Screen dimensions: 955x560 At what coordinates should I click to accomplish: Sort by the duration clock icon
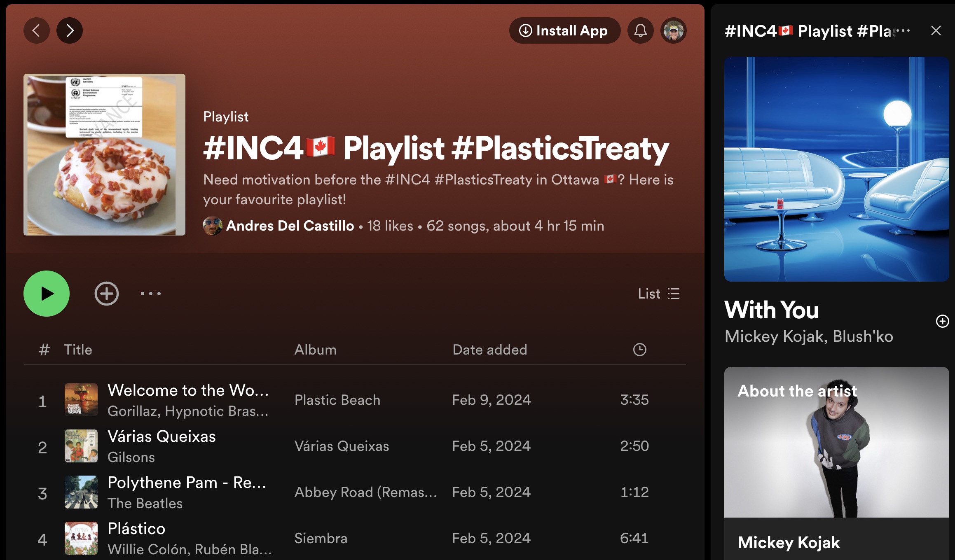coord(639,350)
